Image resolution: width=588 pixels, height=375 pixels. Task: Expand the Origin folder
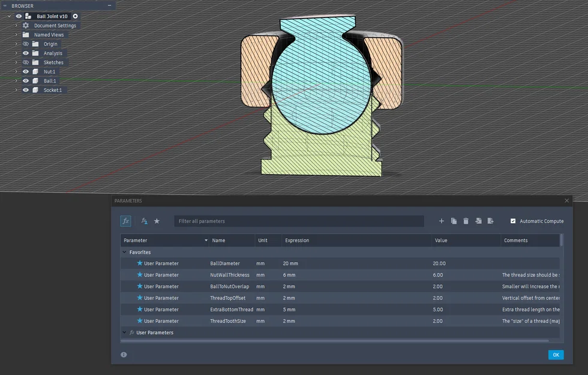tap(16, 44)
